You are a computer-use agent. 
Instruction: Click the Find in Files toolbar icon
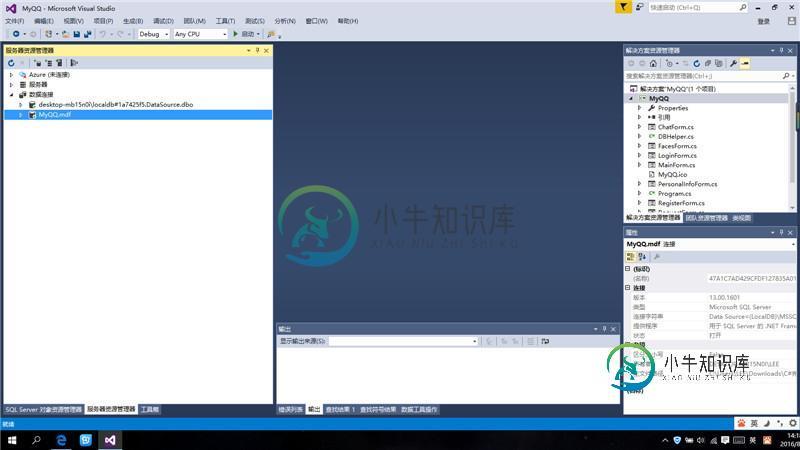pyautogui.click(x=271, y=34)
